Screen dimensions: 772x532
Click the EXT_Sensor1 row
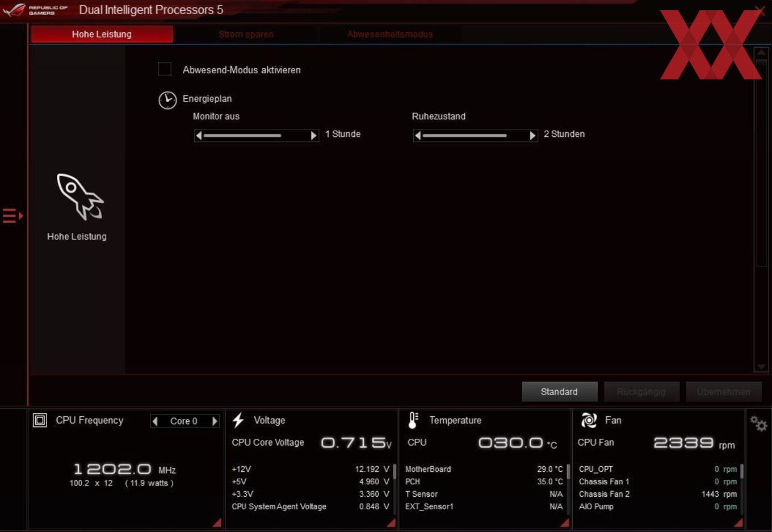(484, 506)
